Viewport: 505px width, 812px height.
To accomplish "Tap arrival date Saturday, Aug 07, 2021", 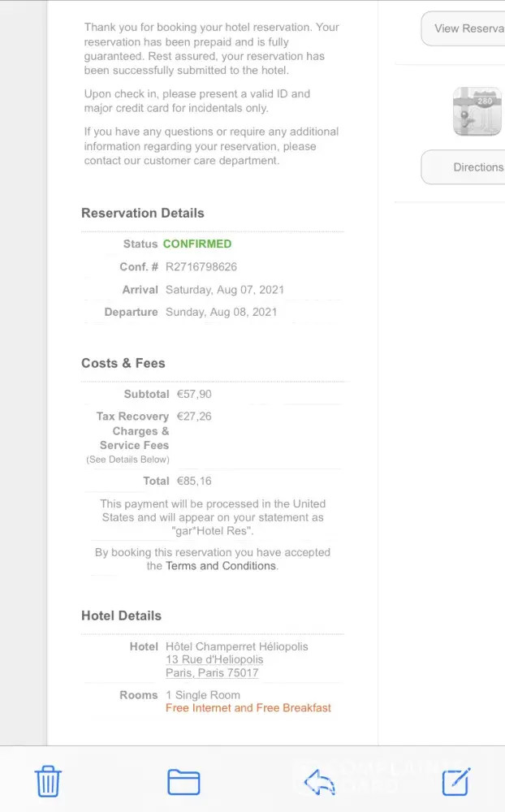I will pyautogui.click(x=225, y=290).
